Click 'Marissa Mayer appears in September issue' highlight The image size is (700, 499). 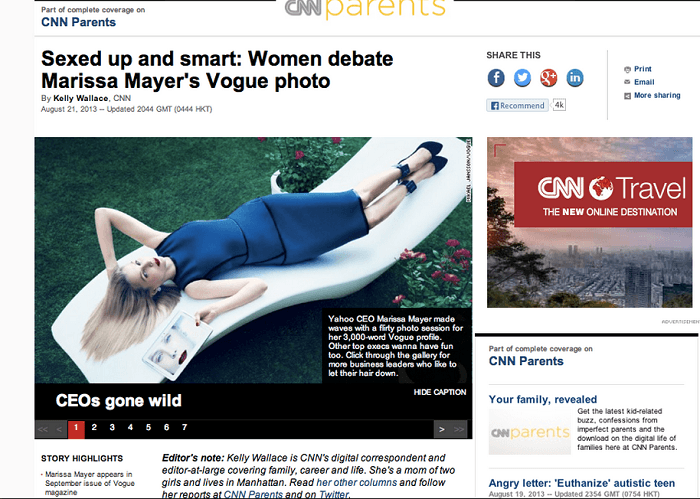[89, 483]
